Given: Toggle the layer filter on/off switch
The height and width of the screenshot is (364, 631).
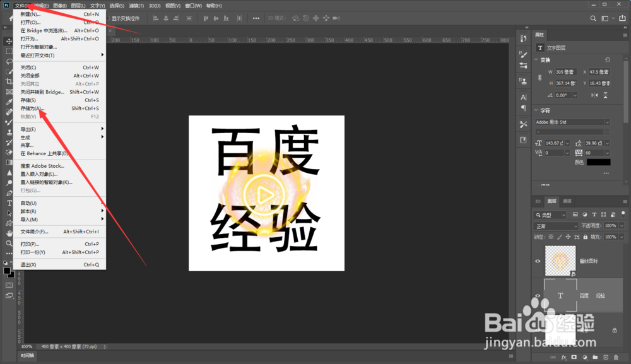Looking at the screenshot, I should (x=623, y=214).
